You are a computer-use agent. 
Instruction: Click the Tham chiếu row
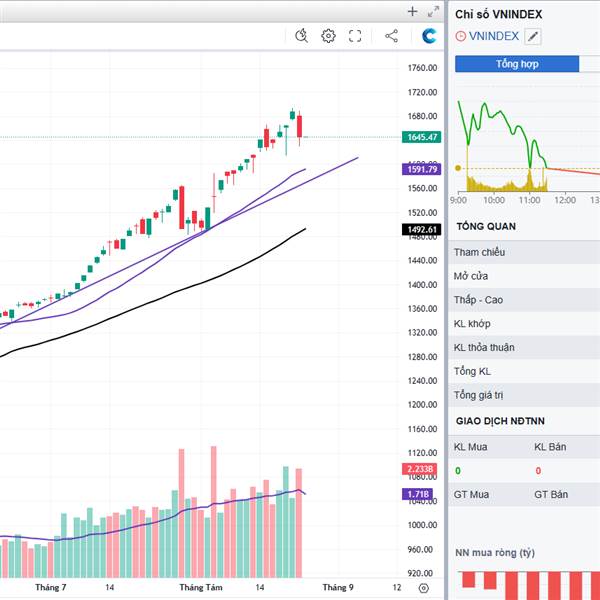click(x=524, y=252)
